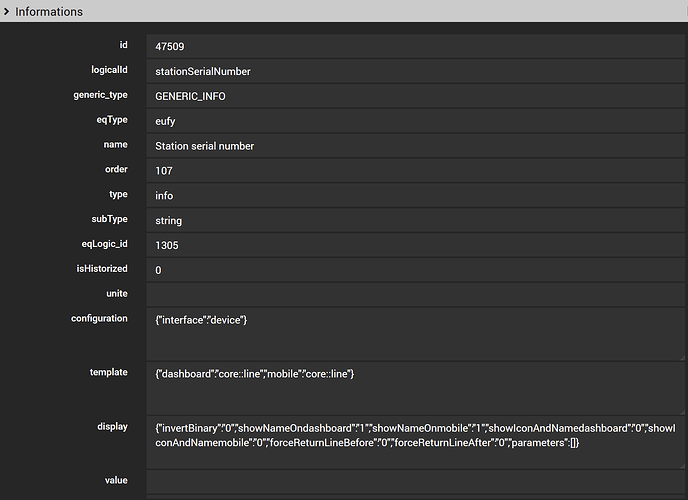The image size is (688, 500).
Task: Grab the configuration textarea resize handle
Action: pos(682,358)
